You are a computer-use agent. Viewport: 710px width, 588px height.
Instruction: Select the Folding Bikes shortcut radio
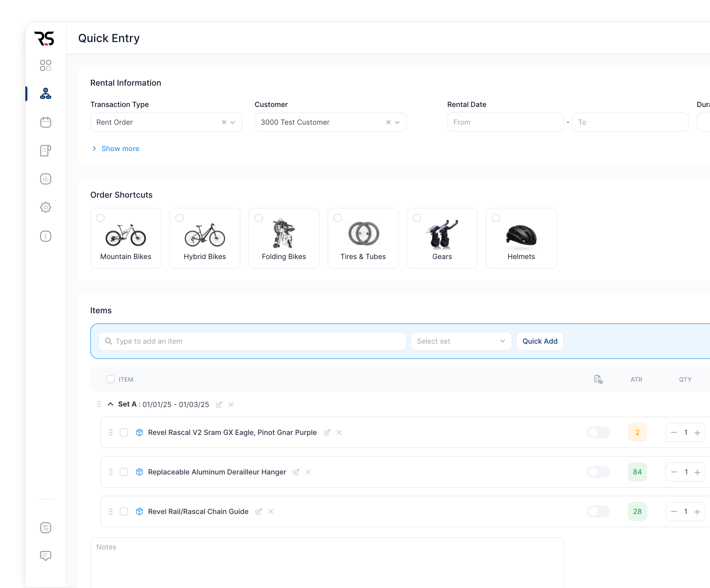[259, 218]
